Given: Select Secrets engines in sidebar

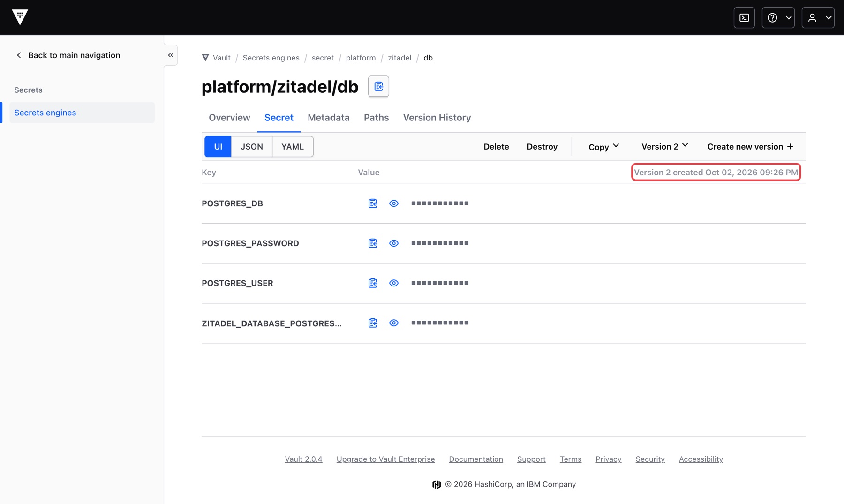Looking at the screenshot, I should click(82, 113).
